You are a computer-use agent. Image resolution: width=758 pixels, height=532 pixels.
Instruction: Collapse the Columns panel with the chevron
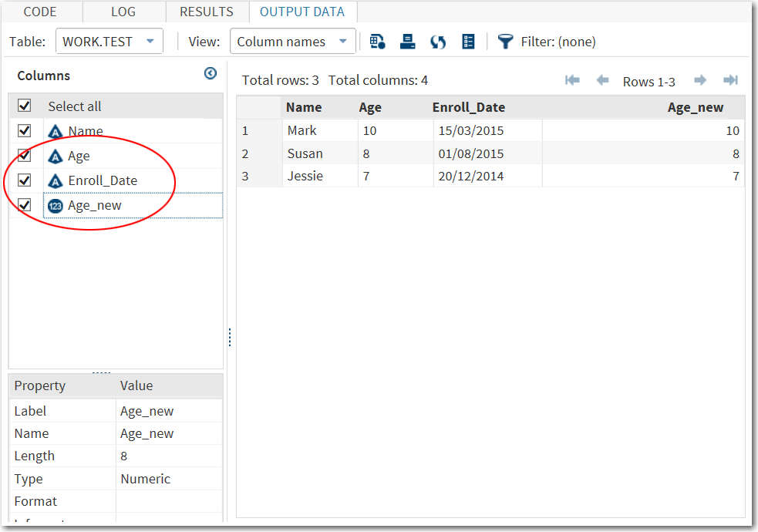(210, 73)
